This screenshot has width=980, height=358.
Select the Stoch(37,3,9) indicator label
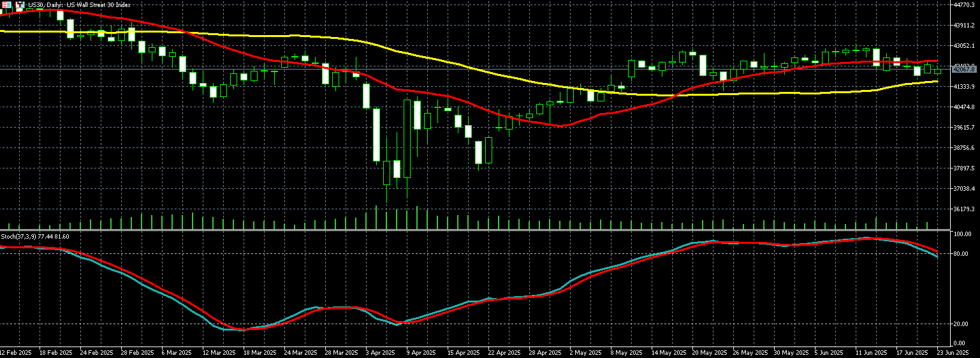[x=35, y=237]
